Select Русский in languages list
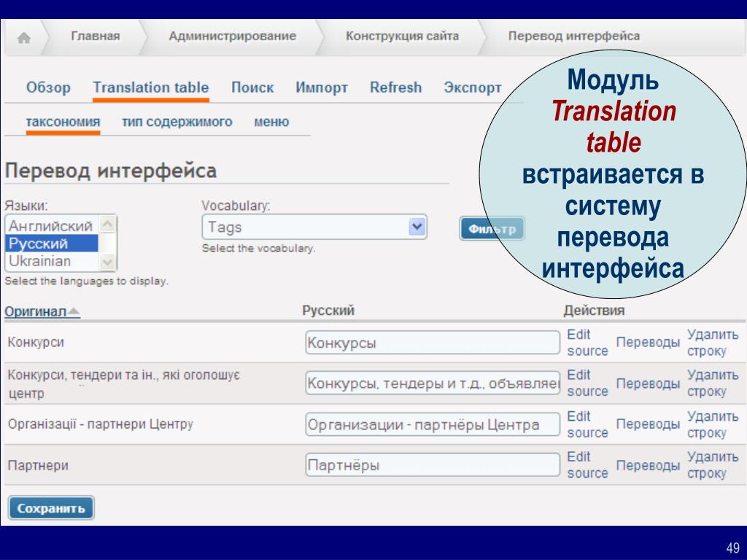This screenshot has width=747, height=560. click(x=52, y=244)
